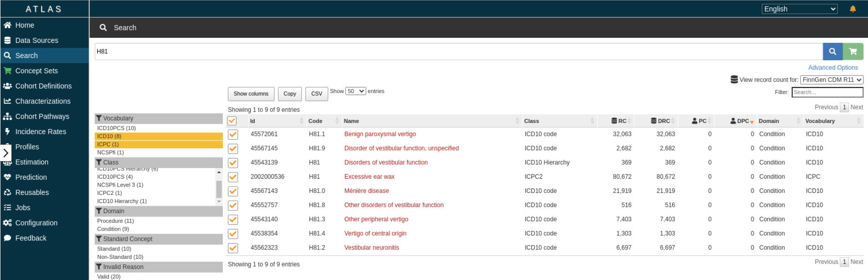Click the Configuration gears icon
This screenshot has width=868, height=280.
coord(7,223)
